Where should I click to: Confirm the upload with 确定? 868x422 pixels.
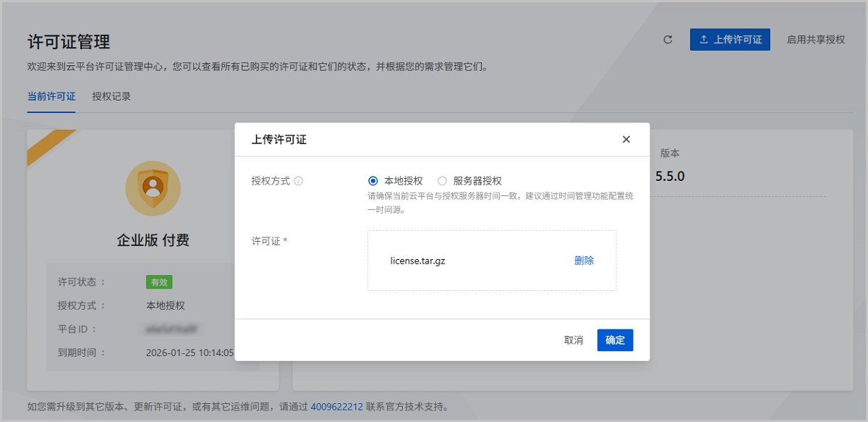click(615, 340)
